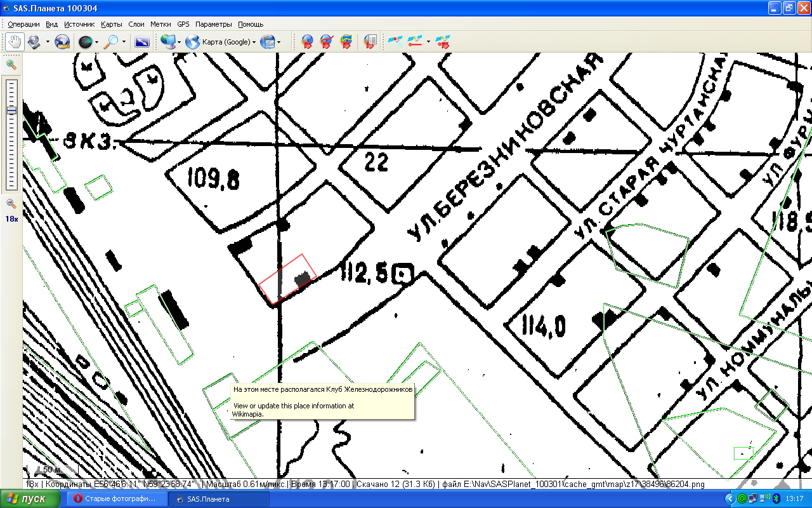Open the Метки menu

(x=160, y=24)
